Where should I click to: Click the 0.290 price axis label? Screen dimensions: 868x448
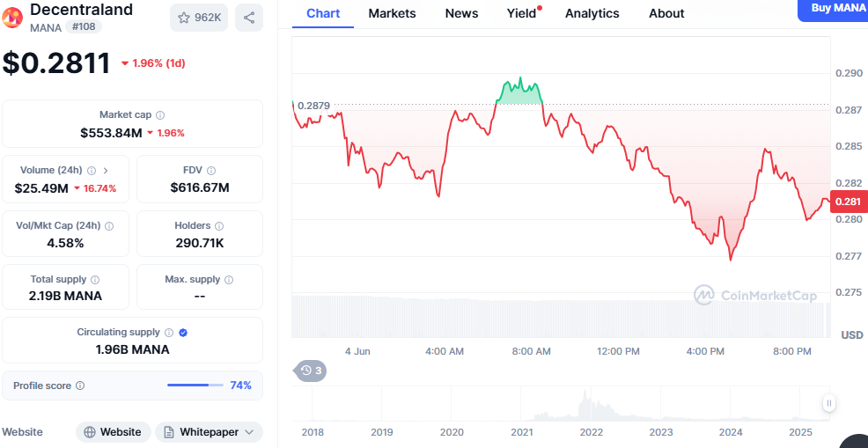click(848, 73)
